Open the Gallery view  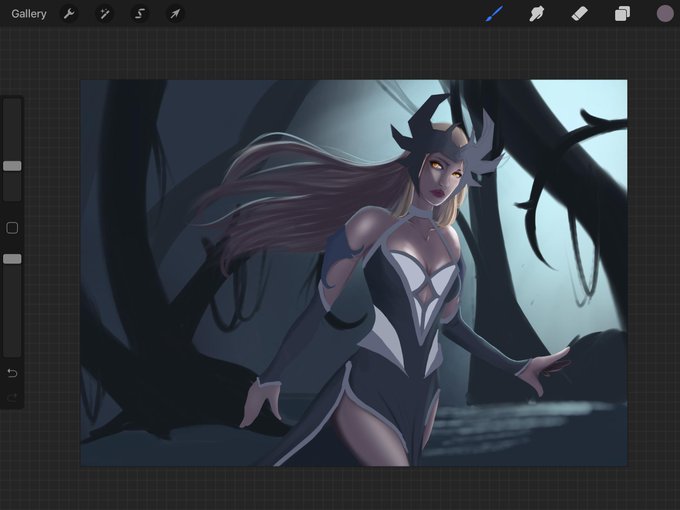point(29,14)
